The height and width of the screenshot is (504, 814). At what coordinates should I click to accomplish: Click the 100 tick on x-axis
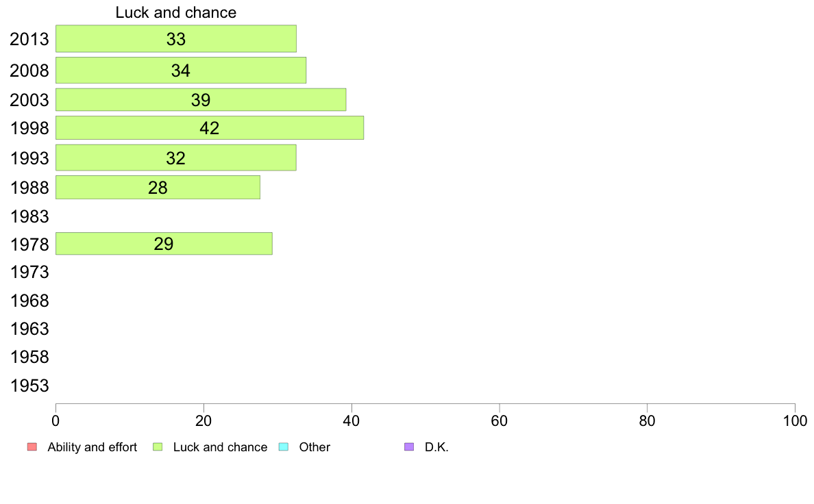(795, 420)
